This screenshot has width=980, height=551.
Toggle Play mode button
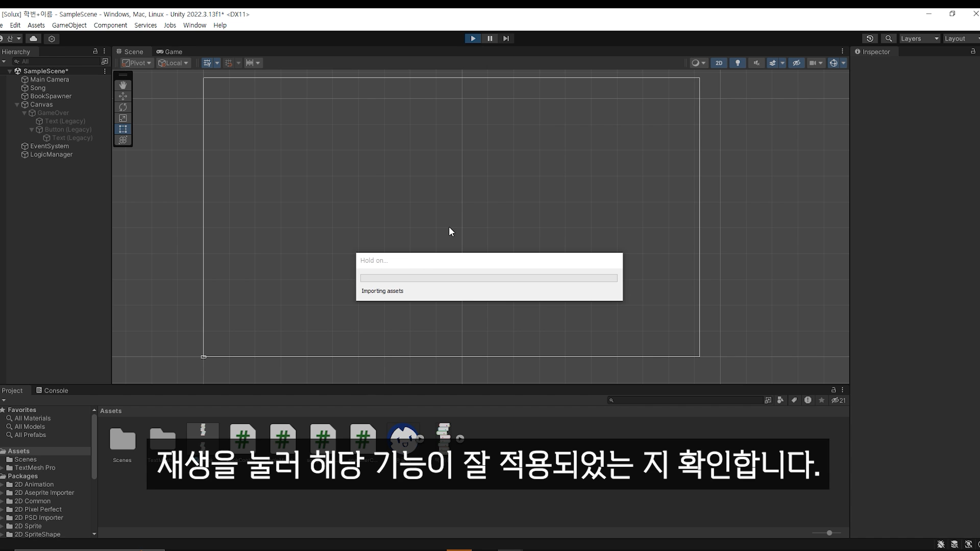click(473, 38)
